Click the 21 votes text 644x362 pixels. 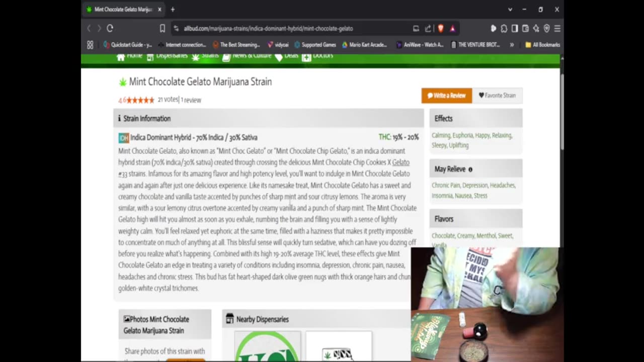[168, 100]
